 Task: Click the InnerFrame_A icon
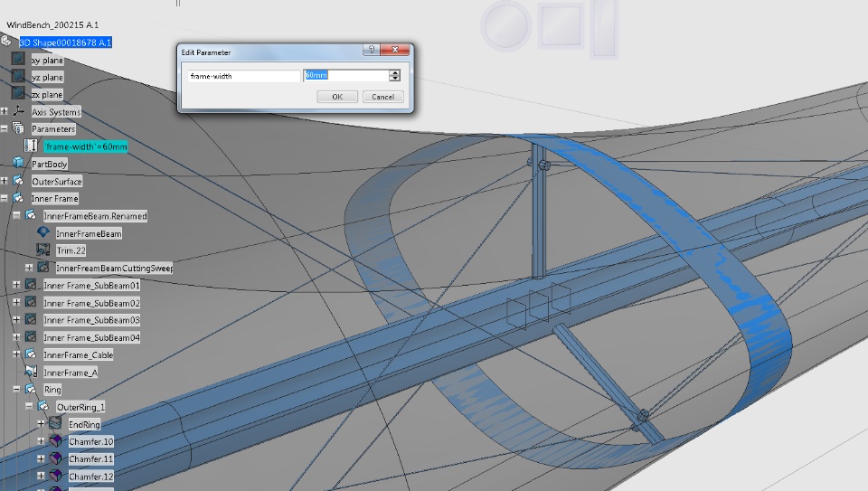click(31, 372)
